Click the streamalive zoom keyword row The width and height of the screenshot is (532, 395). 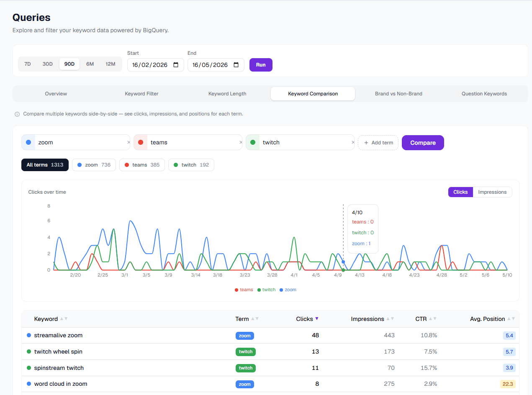[270, 335]
